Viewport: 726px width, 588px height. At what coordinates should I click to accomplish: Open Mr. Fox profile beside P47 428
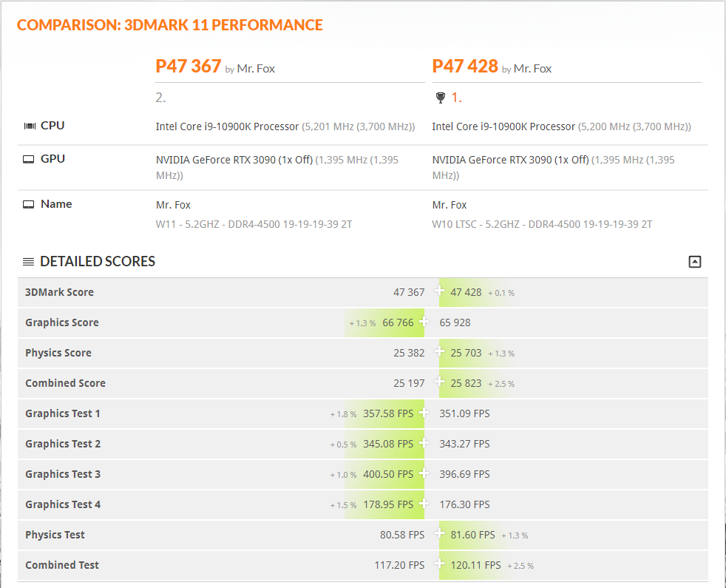click(x=532, y=69)
